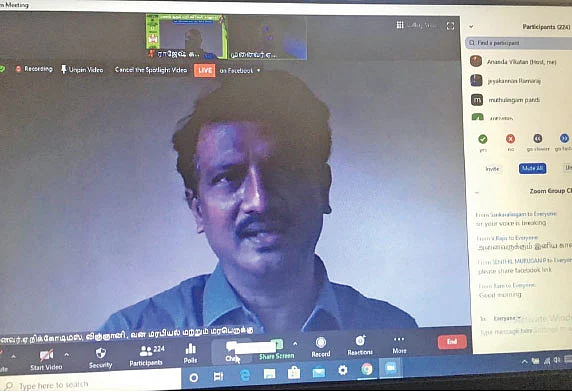572x392 pixels.
Task: Click Cancel the Spotlight Video
Action: [151, 70]
